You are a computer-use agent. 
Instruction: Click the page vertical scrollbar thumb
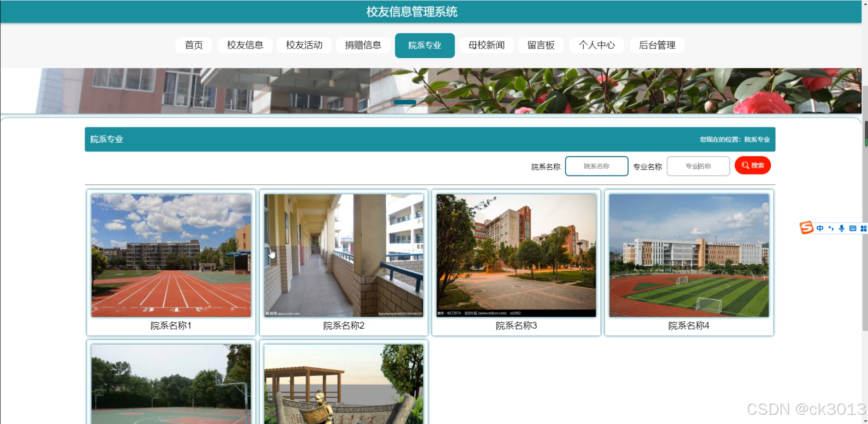click(865, 208)
